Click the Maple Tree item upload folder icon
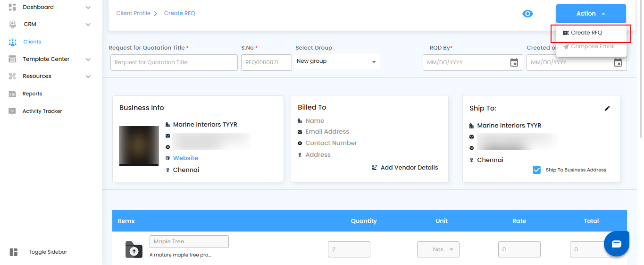Screen dimensions: 644x265 (x=134, y=249)
